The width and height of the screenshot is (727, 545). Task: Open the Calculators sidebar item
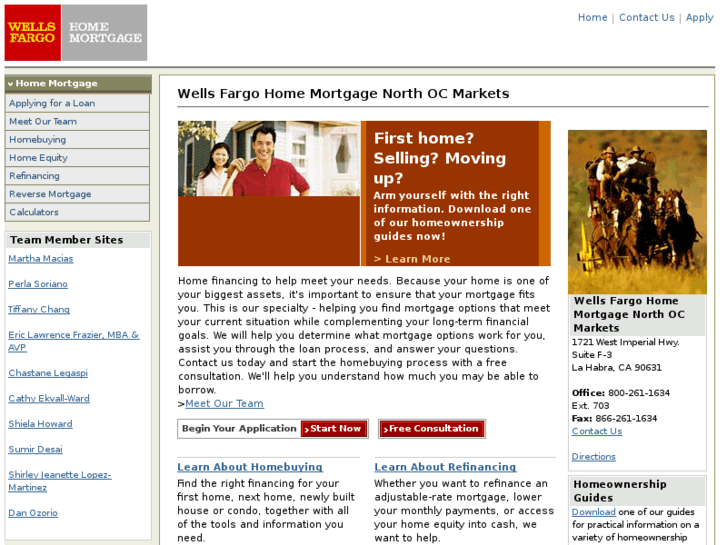tap(77, 212)
